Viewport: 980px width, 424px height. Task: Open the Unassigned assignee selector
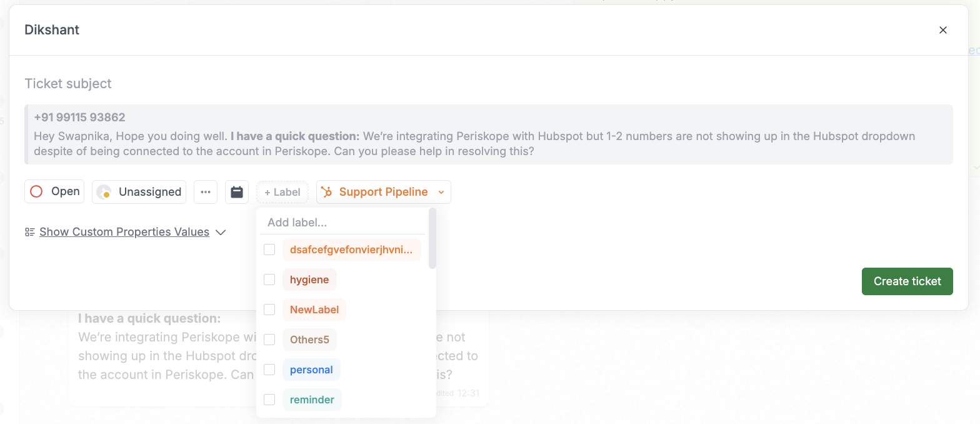point(139,192)
